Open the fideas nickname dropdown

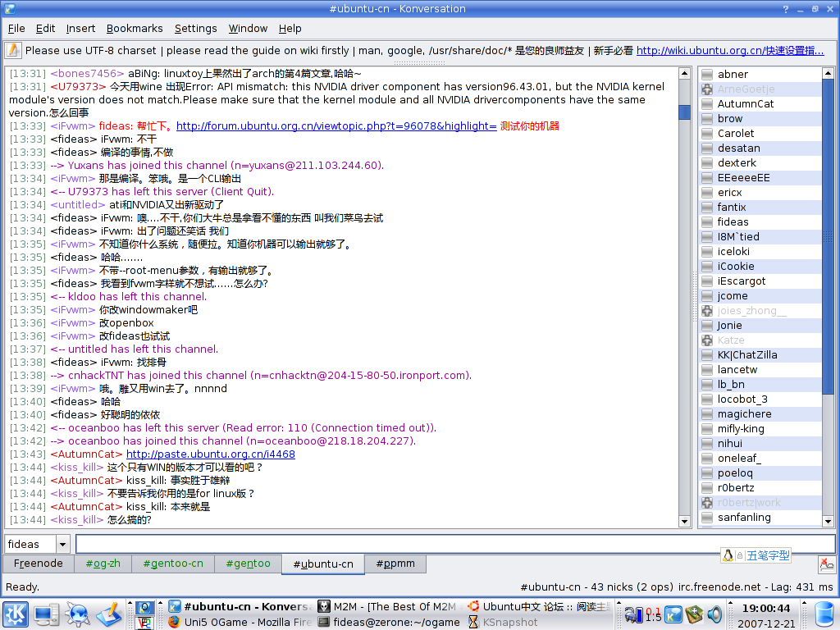click(62, 545)
